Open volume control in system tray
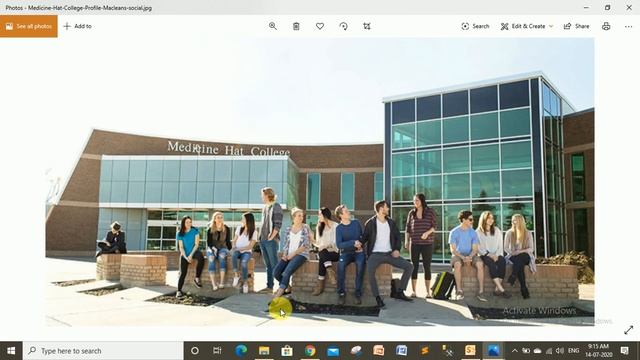Image resolution: width=640 pixels, height=360 pixels. pyautogui.click(x=560, y=351)
